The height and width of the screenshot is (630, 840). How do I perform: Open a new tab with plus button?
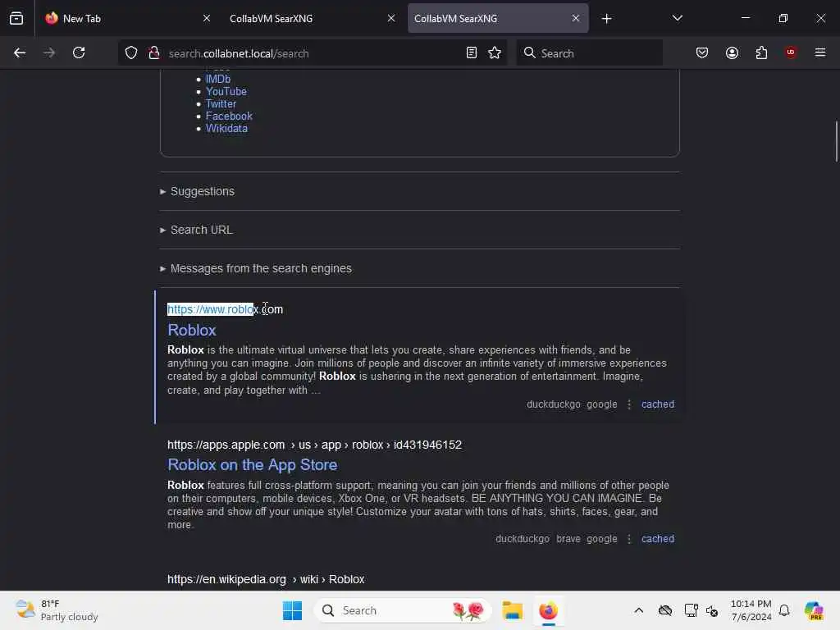[x=606, y=19]
